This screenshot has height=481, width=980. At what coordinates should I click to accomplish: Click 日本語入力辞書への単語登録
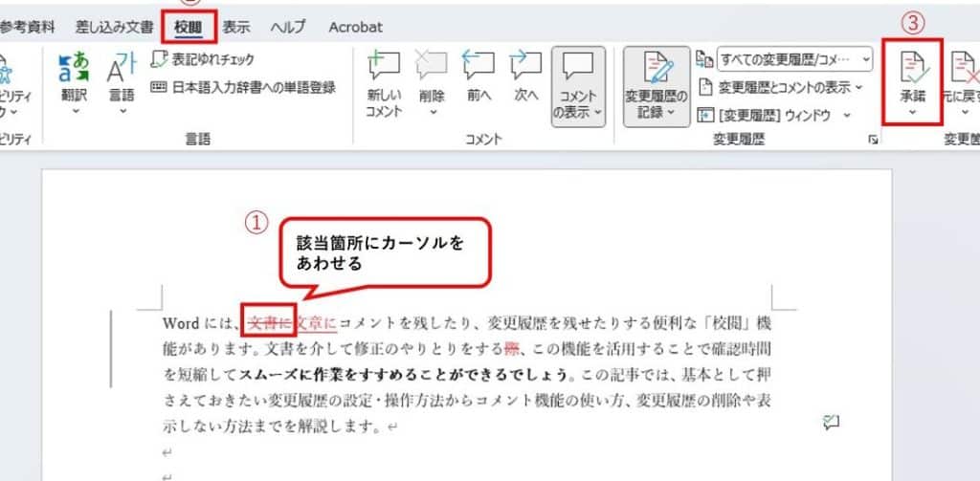click(243, 87)
